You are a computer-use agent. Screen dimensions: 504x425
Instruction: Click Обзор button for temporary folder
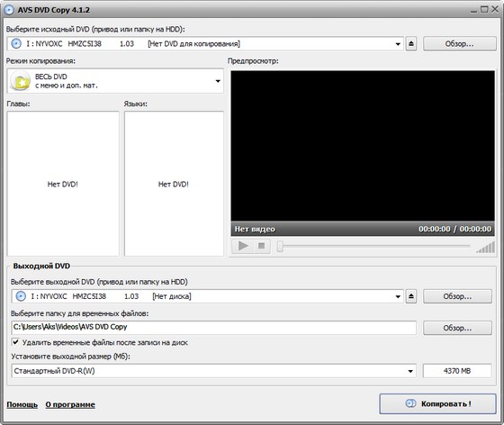click(457, 328)
